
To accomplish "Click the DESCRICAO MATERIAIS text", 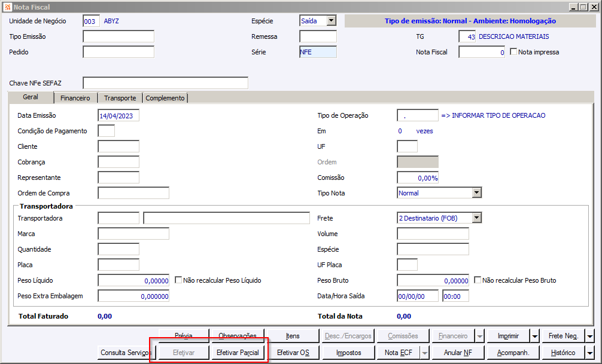I will coord(513,36).
